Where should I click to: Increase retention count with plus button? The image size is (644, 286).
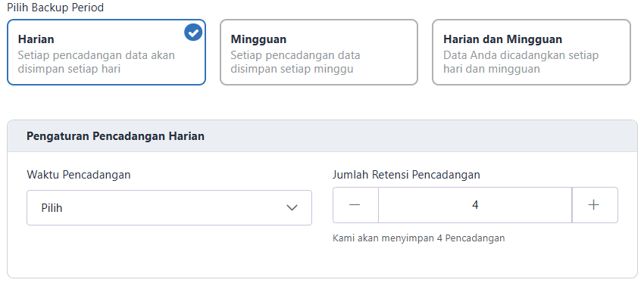pyautogui.click(x=594, y=205)
